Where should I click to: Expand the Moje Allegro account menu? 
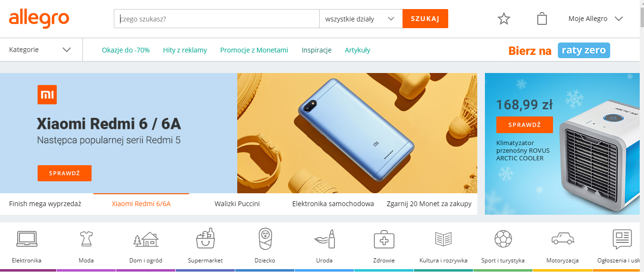pyautogui.click(x=595, y=19)
